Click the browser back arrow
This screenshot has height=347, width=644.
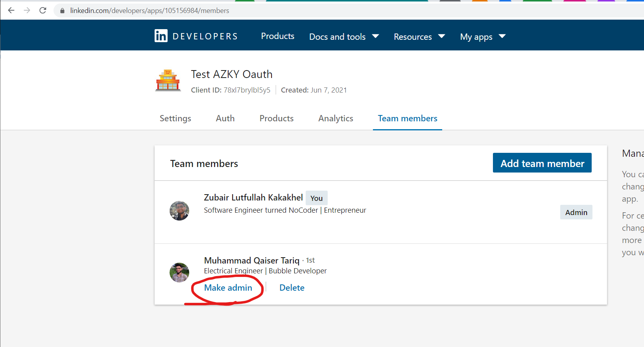point(11,11)
